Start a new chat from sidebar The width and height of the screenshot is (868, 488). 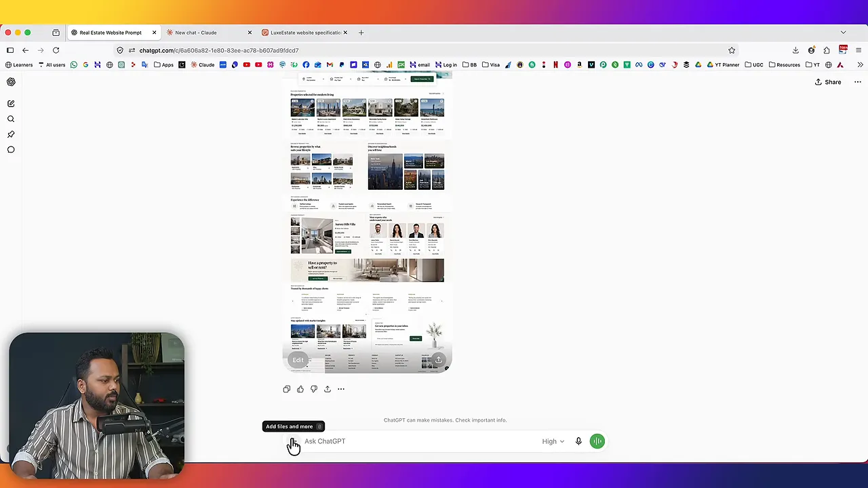11,104
